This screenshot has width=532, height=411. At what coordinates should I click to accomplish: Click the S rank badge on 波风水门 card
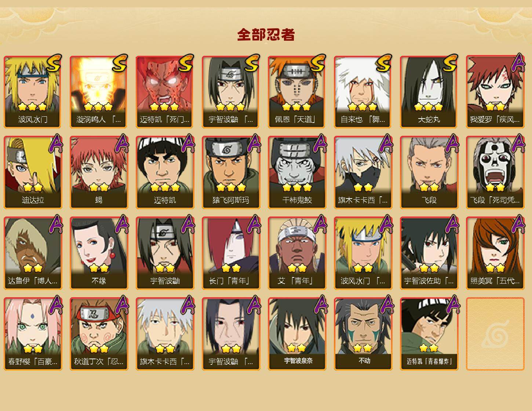point(54,63)
